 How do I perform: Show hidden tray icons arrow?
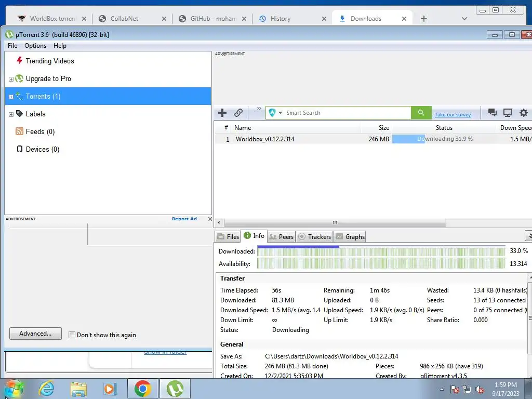coord(442,390)
